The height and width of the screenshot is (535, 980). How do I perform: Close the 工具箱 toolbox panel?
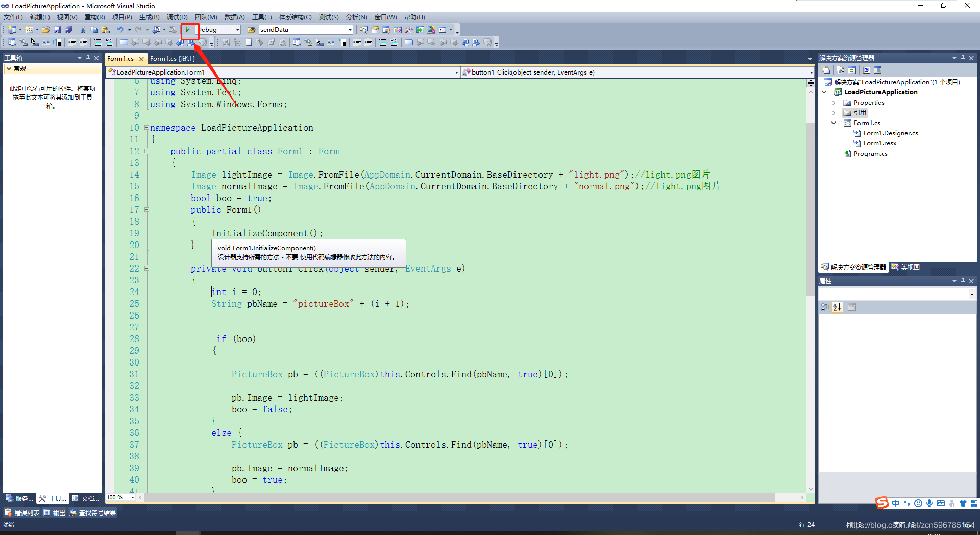(96, 58)
